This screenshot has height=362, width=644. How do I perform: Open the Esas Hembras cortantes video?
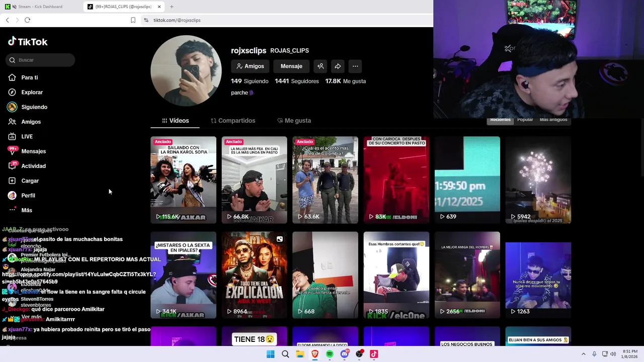click(396, 275)
